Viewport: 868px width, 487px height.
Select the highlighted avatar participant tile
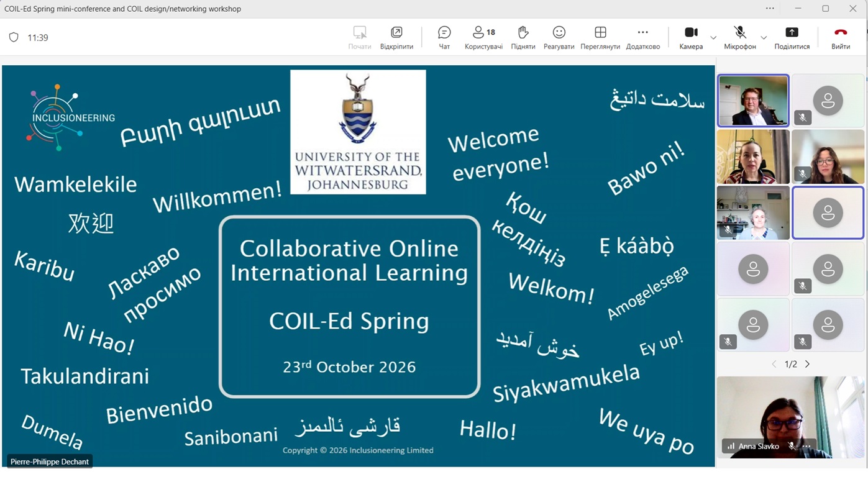(x=828, y=212)
